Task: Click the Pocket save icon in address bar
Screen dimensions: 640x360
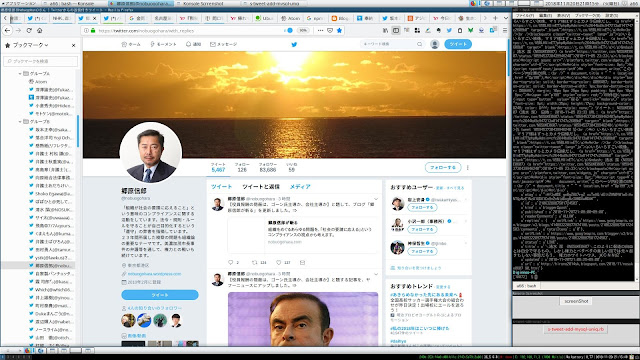Action: click(x=330, y=31)
